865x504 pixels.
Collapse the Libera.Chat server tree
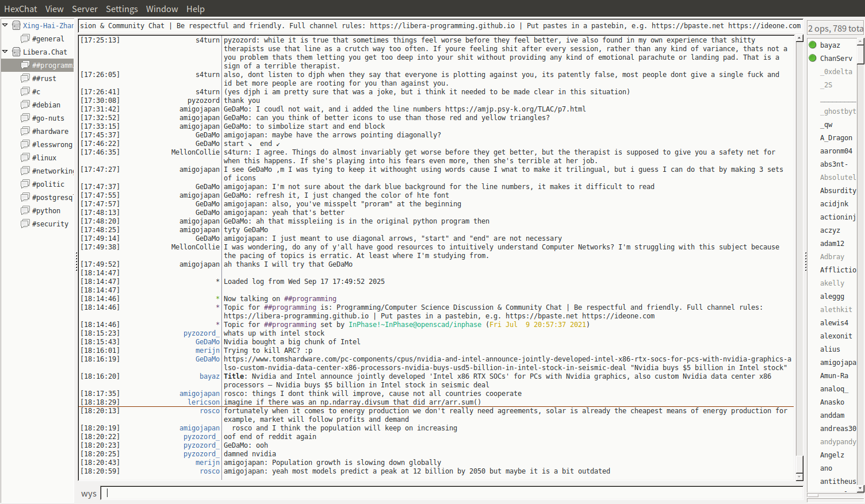coord(5,52)
